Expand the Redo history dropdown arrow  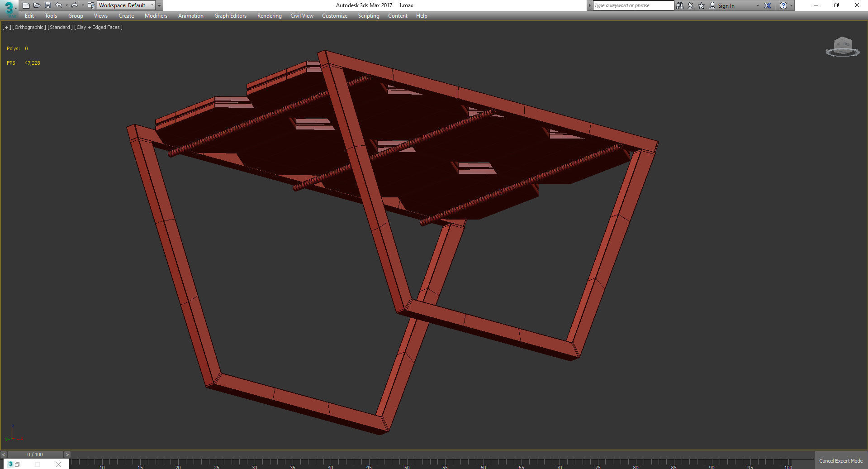pyautogui.click(x=82, y=5)
